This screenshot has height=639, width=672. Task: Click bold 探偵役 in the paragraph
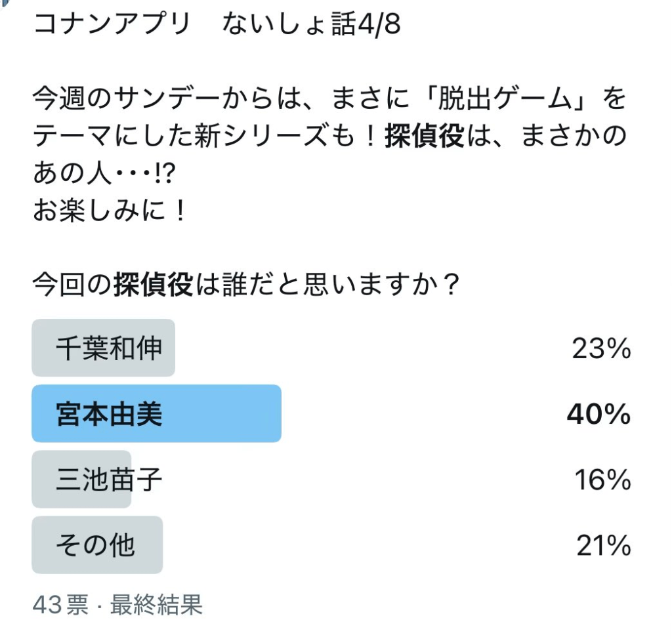[x=424, y=140]
